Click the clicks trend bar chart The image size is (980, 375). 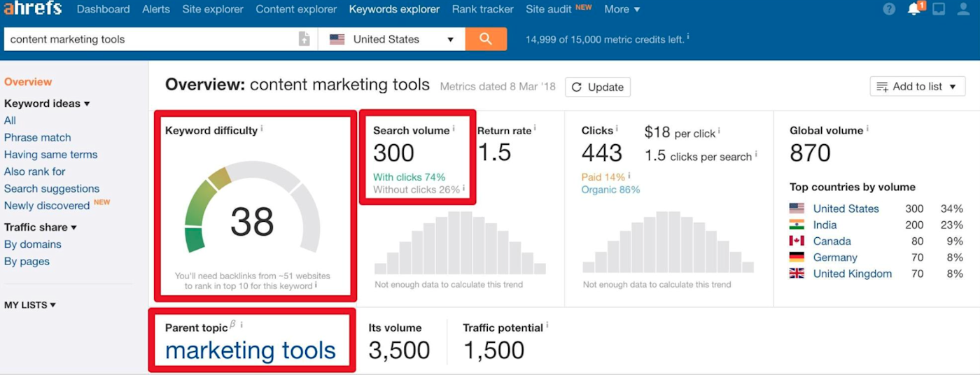point(668,243)
